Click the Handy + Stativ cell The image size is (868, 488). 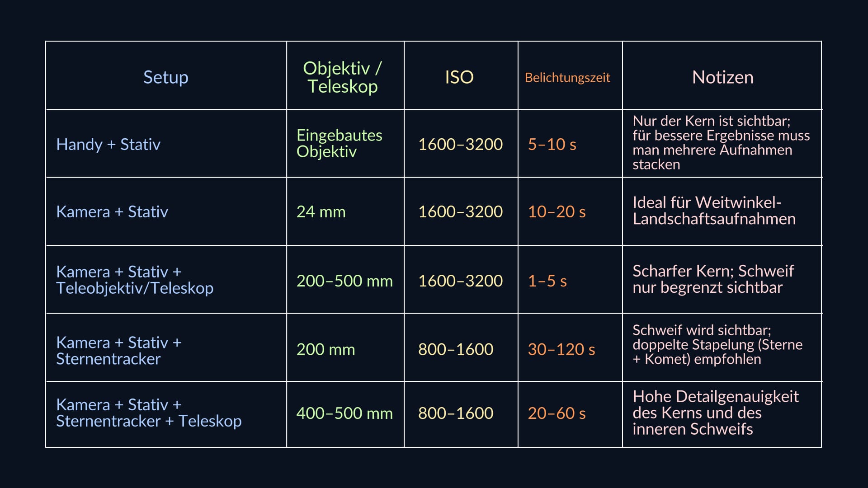[x=108, y=144]
